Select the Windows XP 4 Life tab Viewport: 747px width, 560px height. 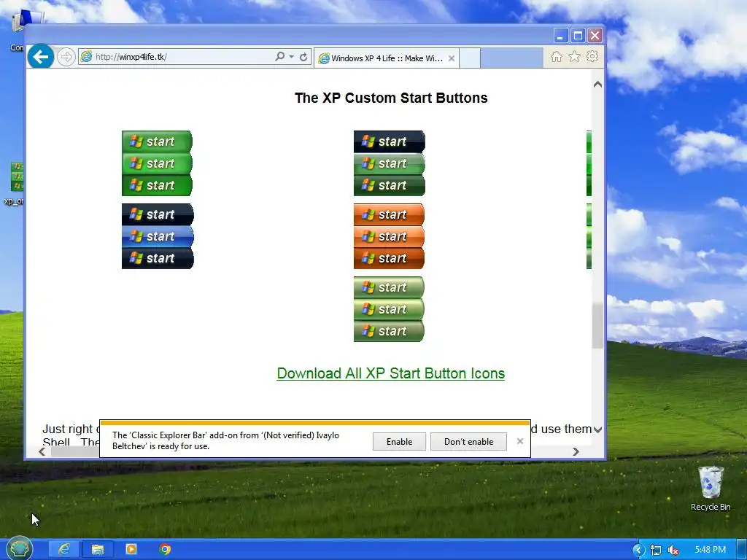pyautogui.click(x=387, y=58)
